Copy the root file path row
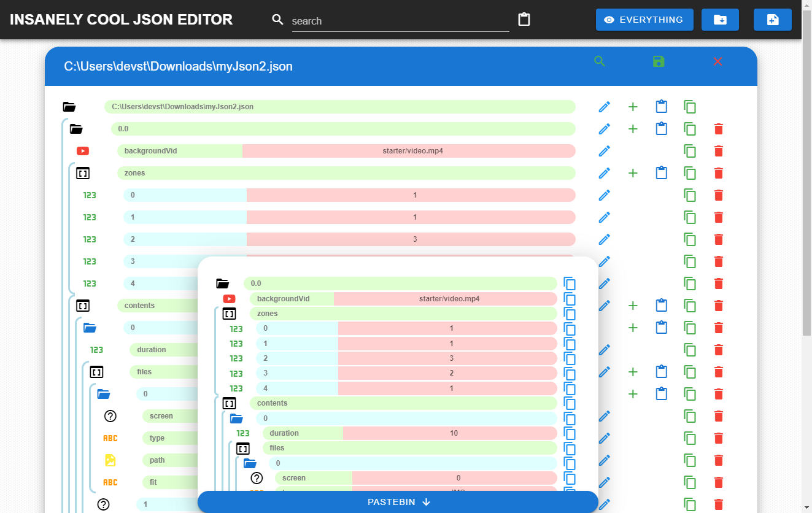Screen dimensions: 812x513 point(690,107)
